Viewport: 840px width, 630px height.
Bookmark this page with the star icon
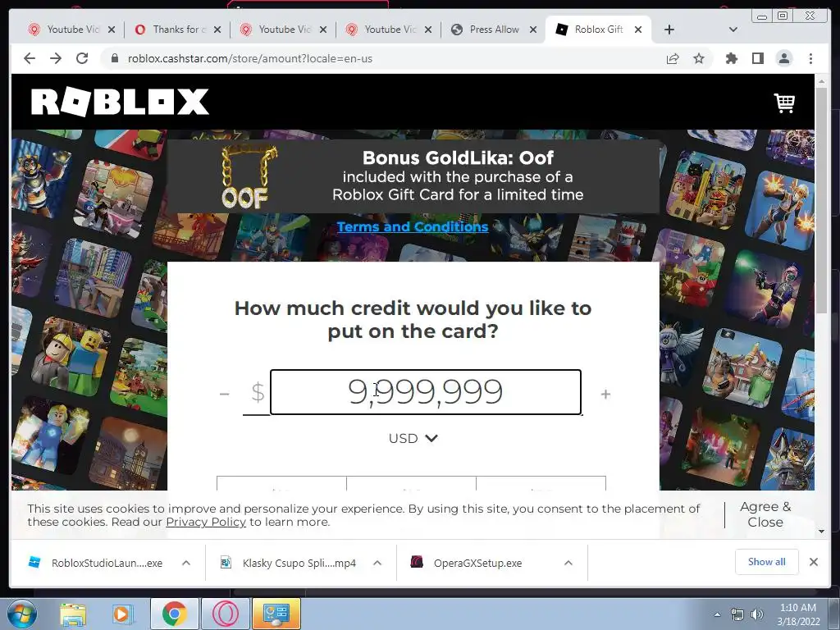(699, 58)
